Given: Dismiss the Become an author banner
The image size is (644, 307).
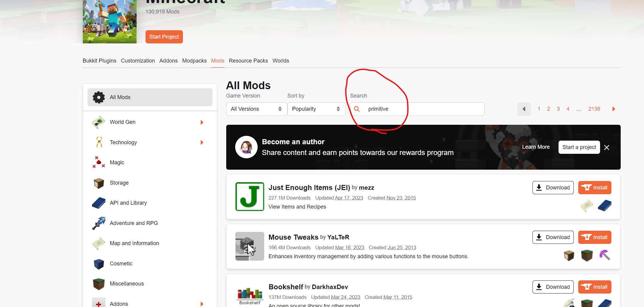Looking at the screenshot, I should click(607, 148).
